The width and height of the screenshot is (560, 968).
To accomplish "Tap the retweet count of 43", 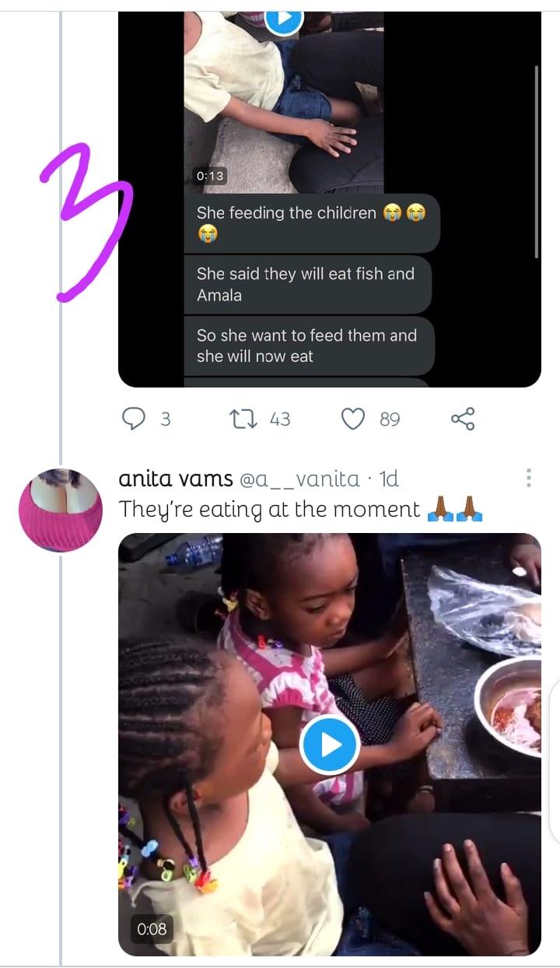I will [x=280, y=419].
